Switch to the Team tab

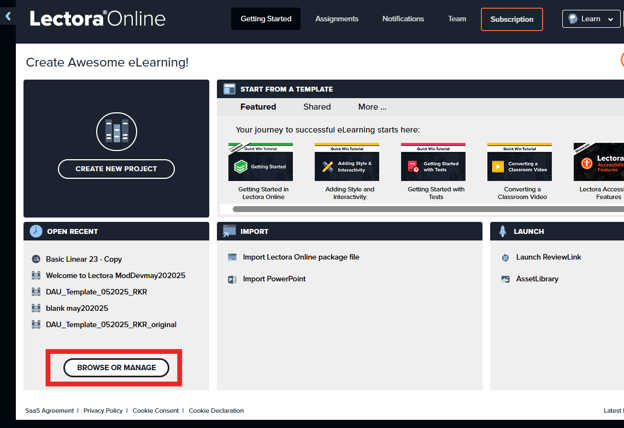457,19
